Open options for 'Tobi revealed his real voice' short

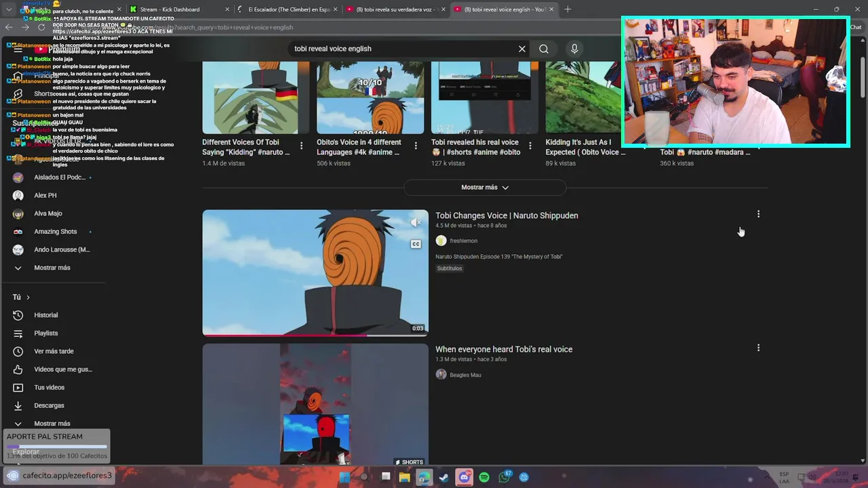click(x=530, y=146)
